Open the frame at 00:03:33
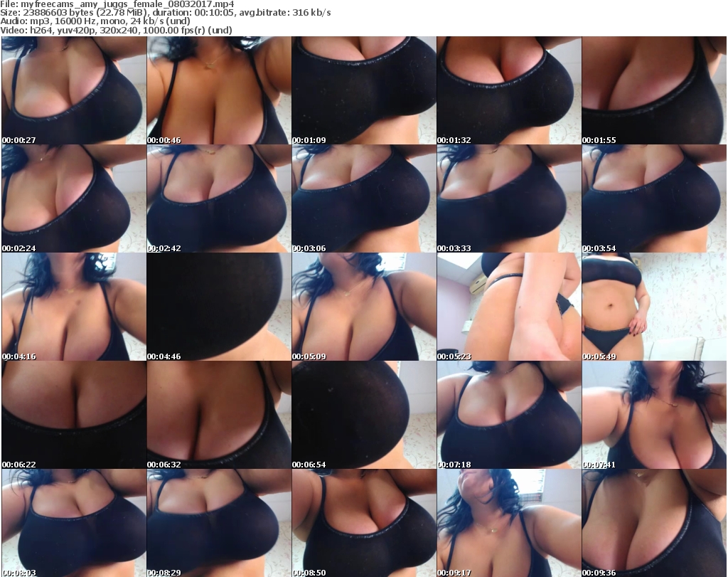 (x=509, y=198)
